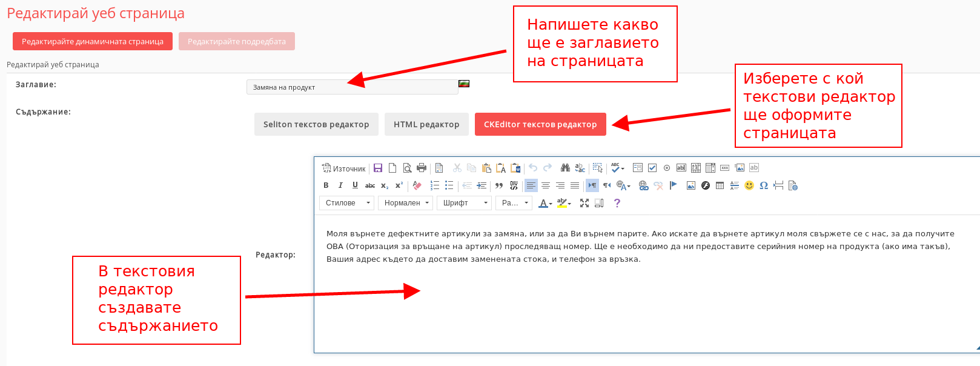
Task: Maximize the editor with the fullscreen icon
Action: tap(584, 203)
